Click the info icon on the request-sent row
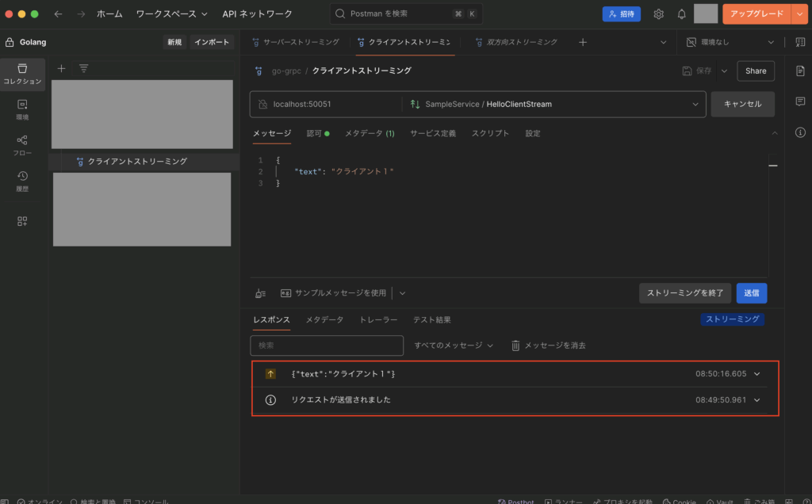This screenshot has height=504, width=812. pos(270,400)
